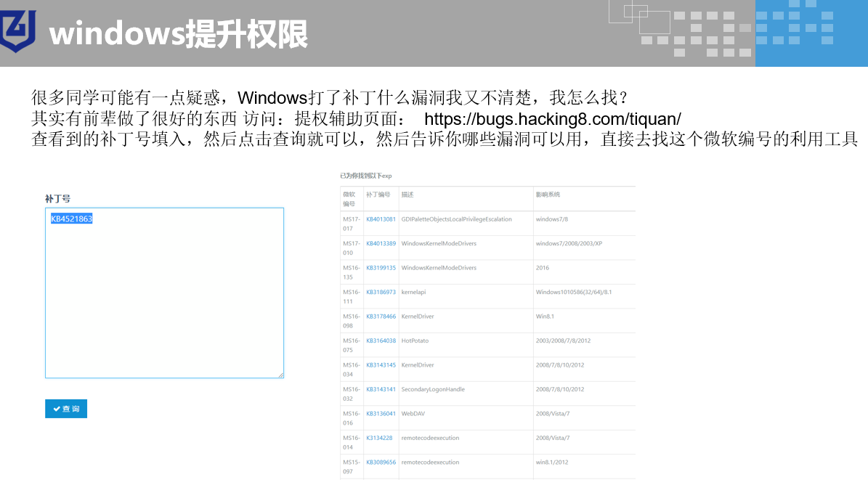Click KernelDriver in the MS16-098 row

tap(418, 317)
